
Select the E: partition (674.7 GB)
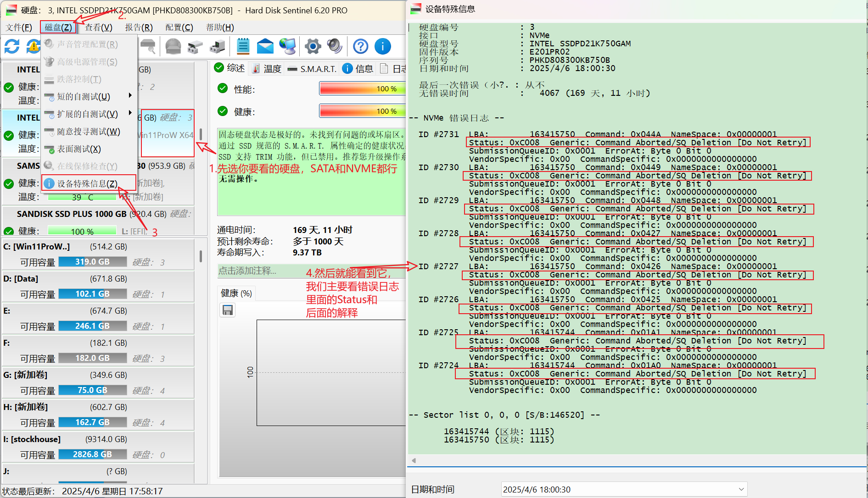[98, 319]
